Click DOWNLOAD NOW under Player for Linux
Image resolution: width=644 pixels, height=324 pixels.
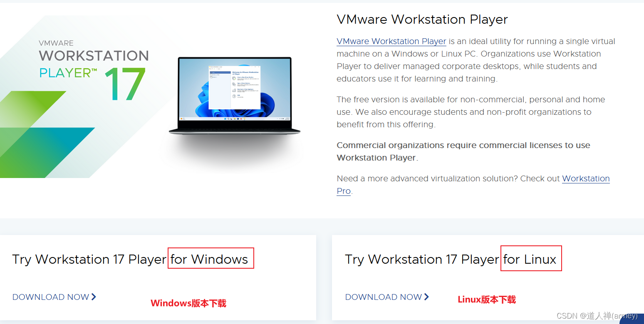[384, 297]
